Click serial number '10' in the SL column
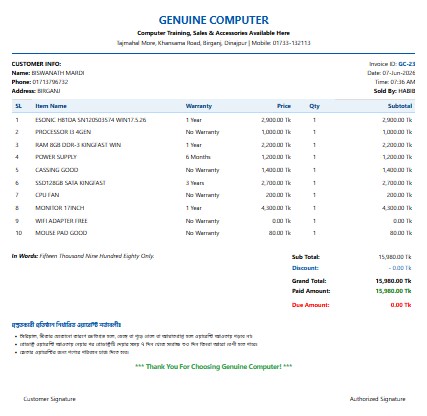 click(19, 233)
